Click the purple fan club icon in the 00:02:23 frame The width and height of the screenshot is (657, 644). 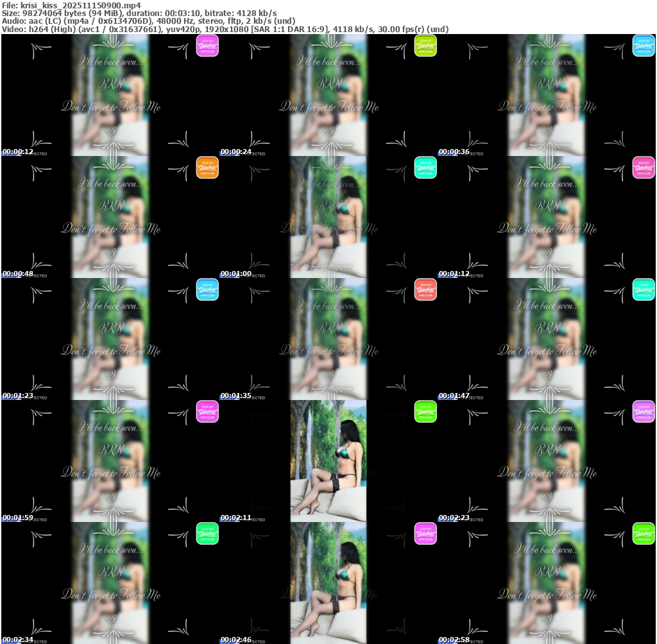tap(644, 412)
